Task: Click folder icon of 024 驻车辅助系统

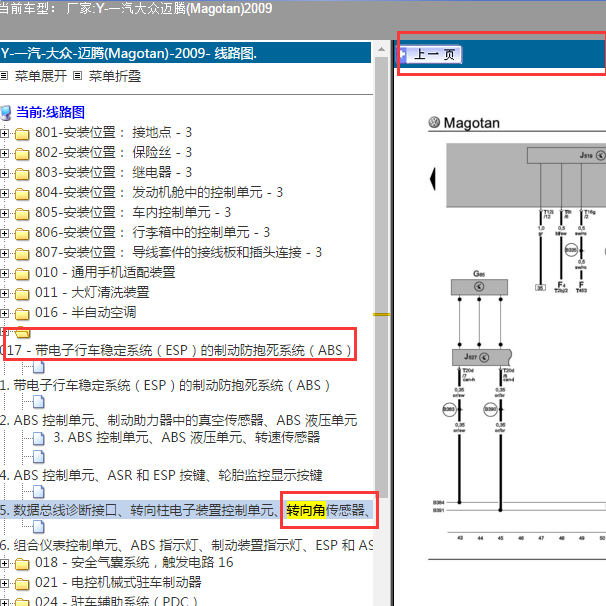Action: click(22, 602)
